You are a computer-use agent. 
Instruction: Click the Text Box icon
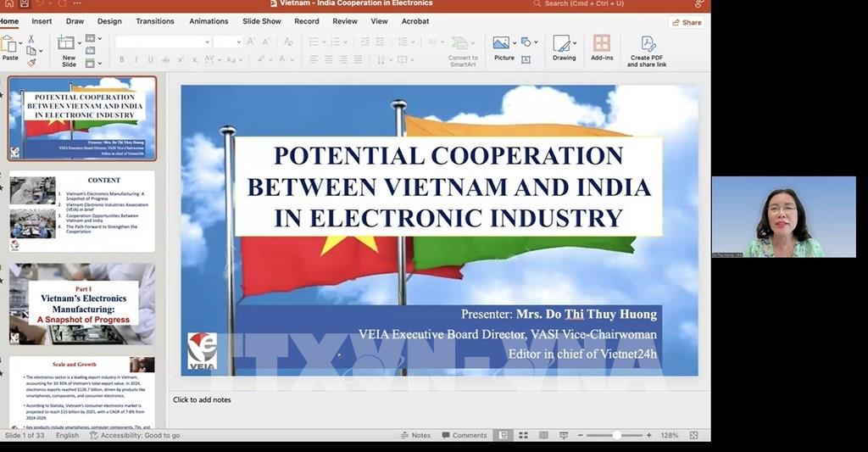(x=526, y=59)
